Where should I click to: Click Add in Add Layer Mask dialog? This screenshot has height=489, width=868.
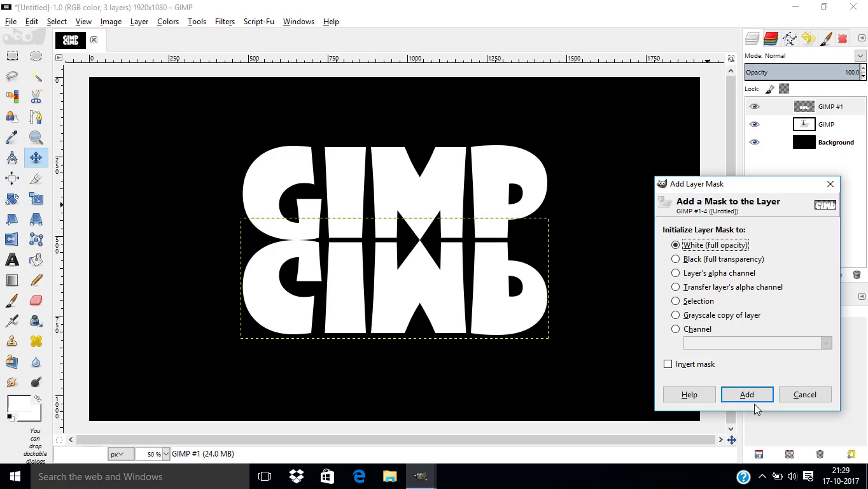747,395
